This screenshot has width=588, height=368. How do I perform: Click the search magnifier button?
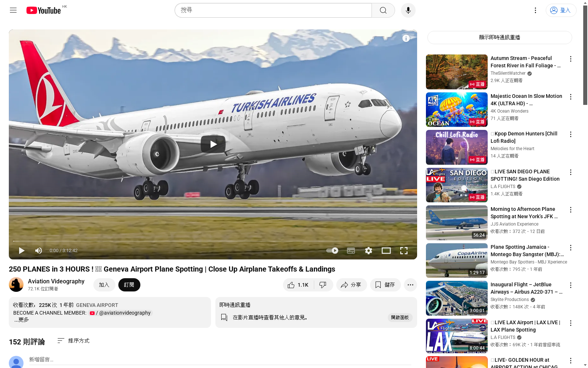383,10
